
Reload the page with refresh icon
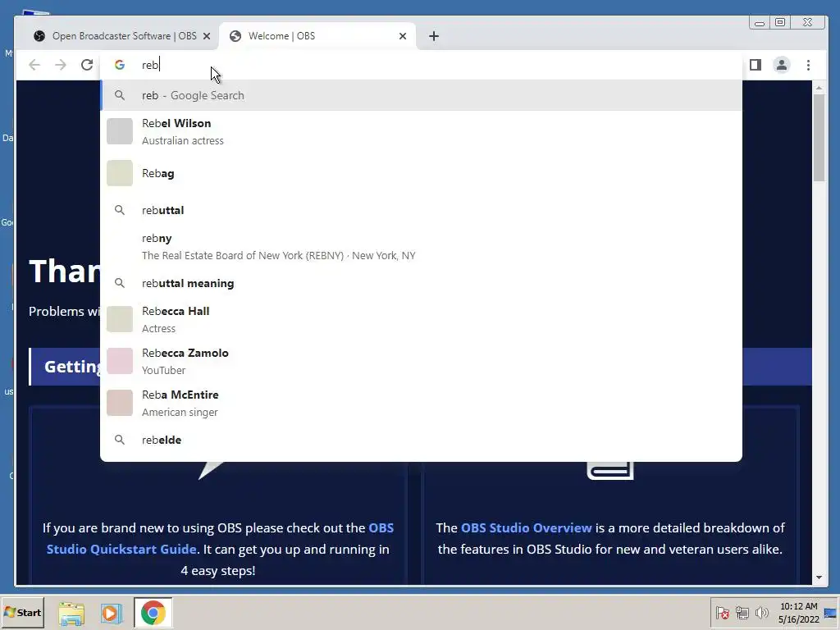[87, 65]
